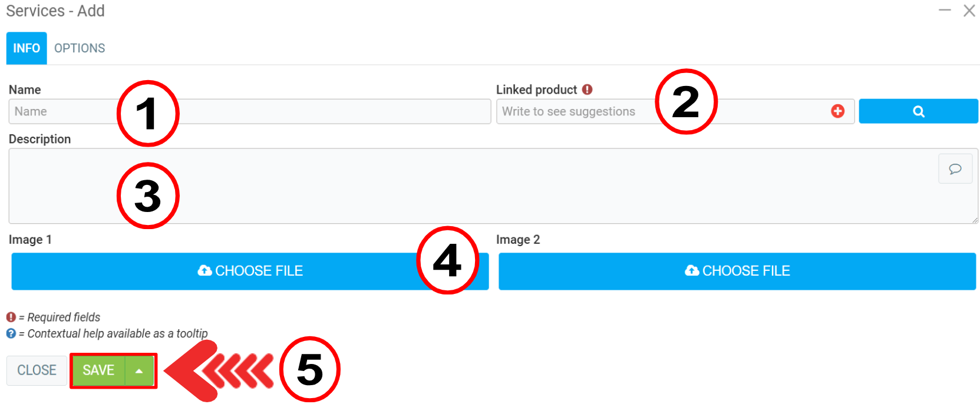Expand the SAVE button dropdown arrow

click(139, 370)
